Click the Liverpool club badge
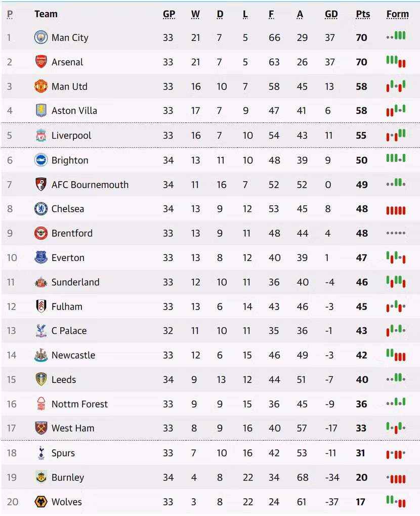Viewport: 420px width, 516px height. [x=41, y=136]
